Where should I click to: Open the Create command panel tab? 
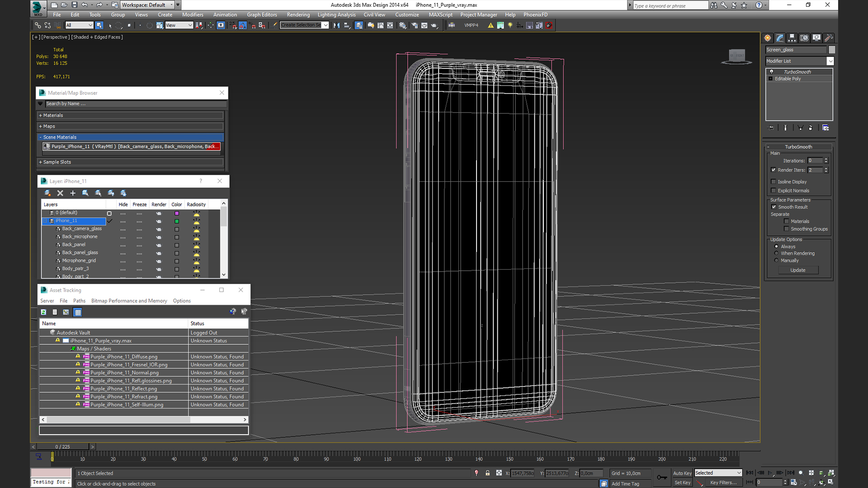(x=768, y=38)
